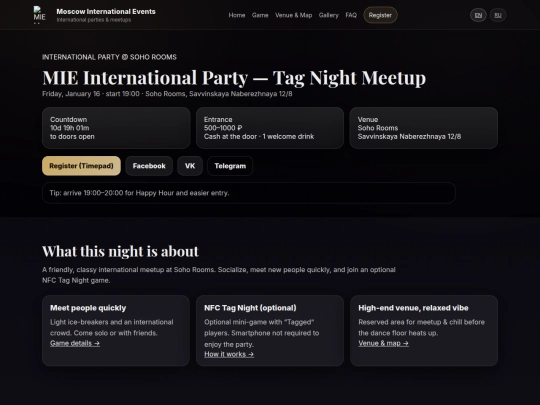Viewport: 540px width, 405px height.
Task: Follow the Venue & map card link
Action: 383,343
